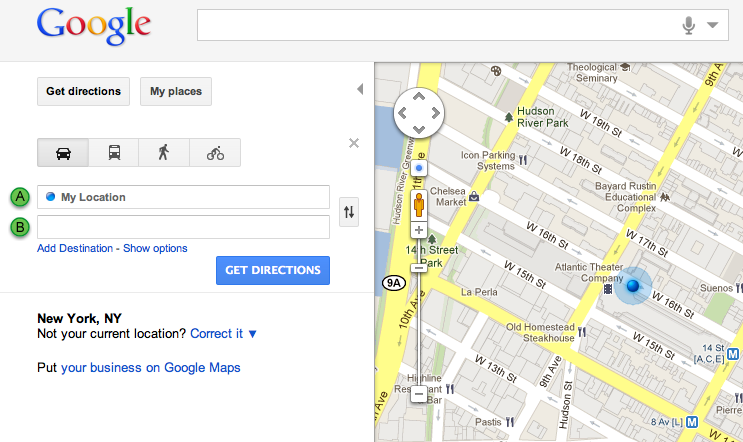This screenshot has width=743, height=442.
Task: Select the walking directions mode
Action: click(x=164, y=153)
